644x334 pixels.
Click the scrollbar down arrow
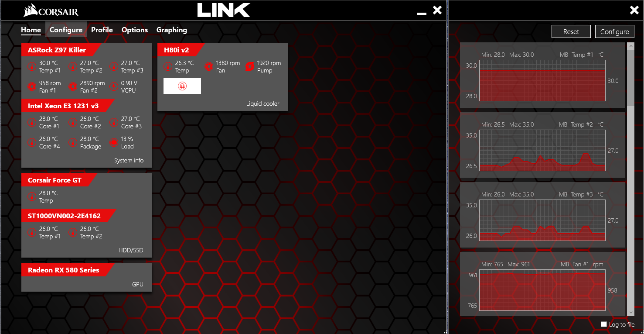(631, 312)
